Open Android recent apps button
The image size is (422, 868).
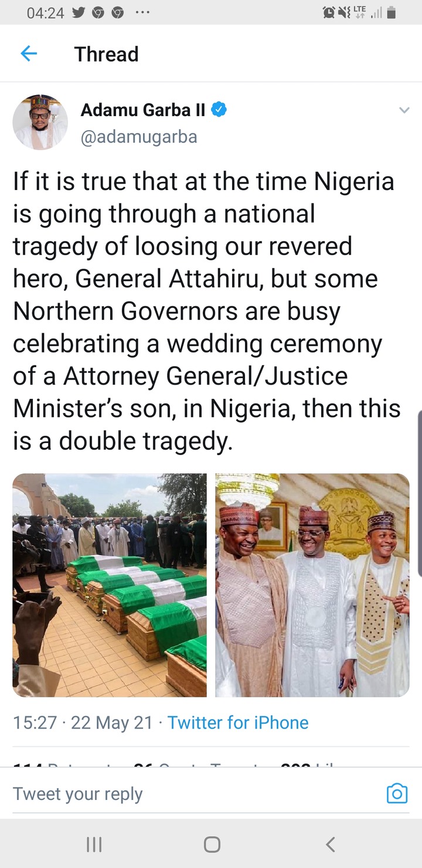point(94,845)
